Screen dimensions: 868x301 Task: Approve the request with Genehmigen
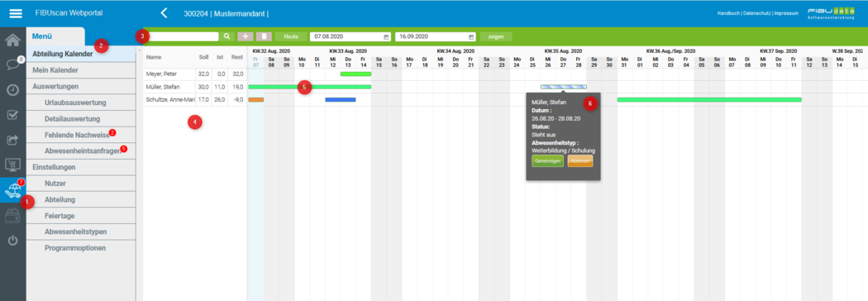[547, 161]
